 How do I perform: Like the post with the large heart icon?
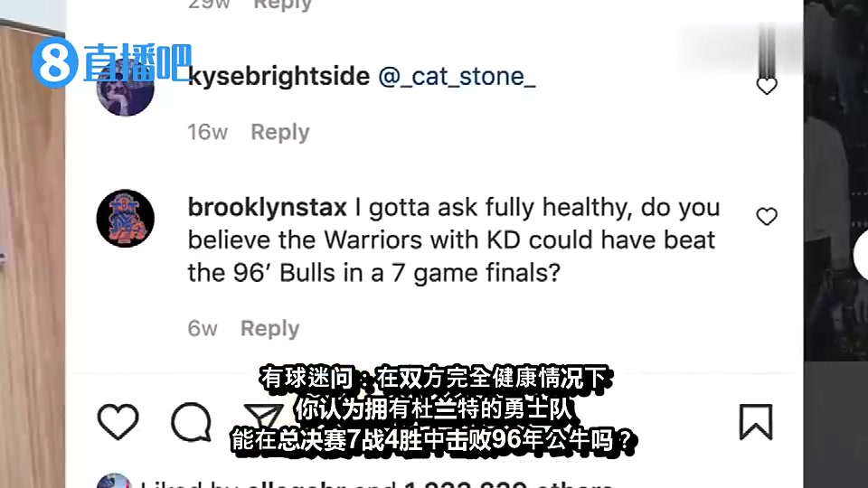pyautogui.click(x=118, y=422)
